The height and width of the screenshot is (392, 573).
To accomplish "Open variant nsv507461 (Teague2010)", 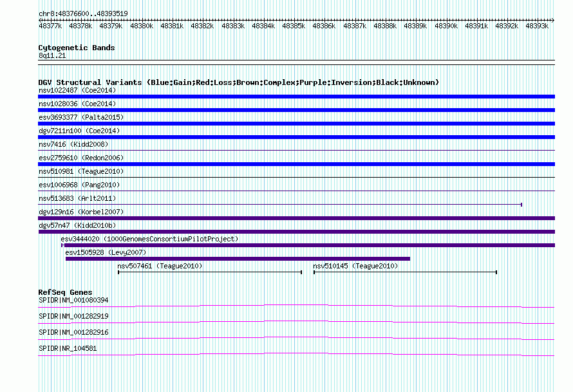I will (160, 266).
